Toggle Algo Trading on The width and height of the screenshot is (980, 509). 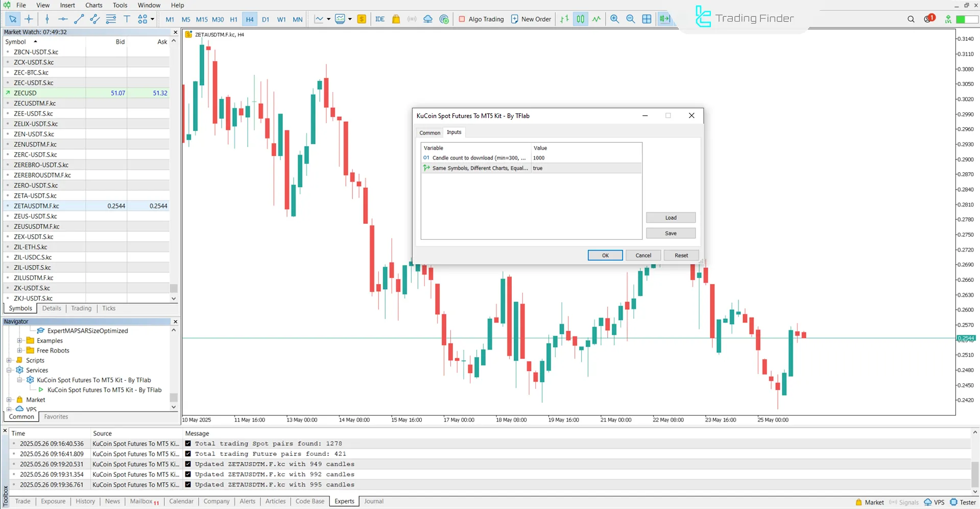[x=481, y=19]
